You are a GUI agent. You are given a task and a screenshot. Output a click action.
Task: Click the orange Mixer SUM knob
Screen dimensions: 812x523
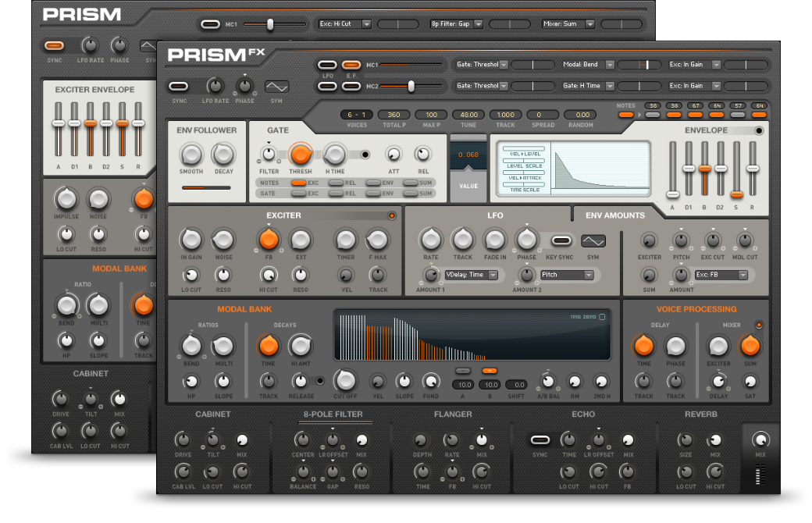750,346
